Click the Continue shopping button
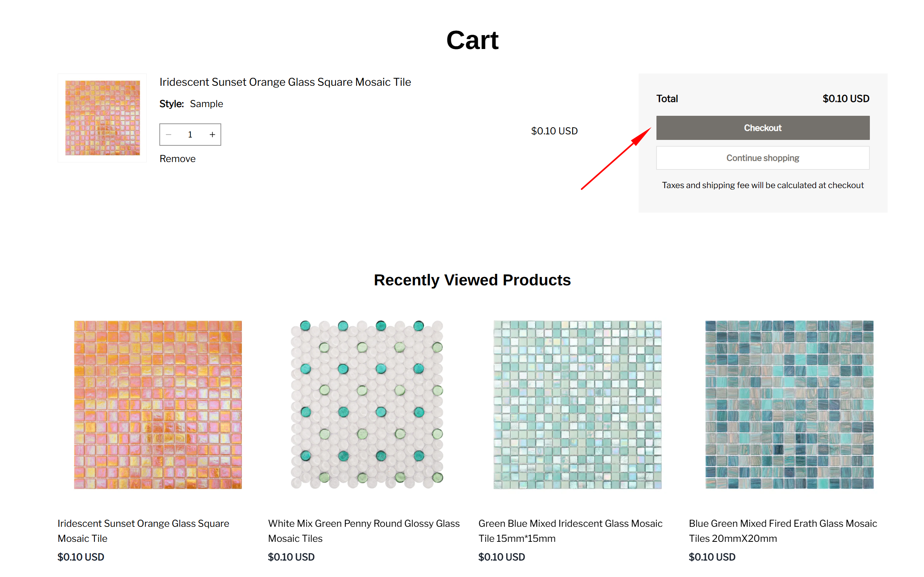924x577 pixels. point(762,158)
